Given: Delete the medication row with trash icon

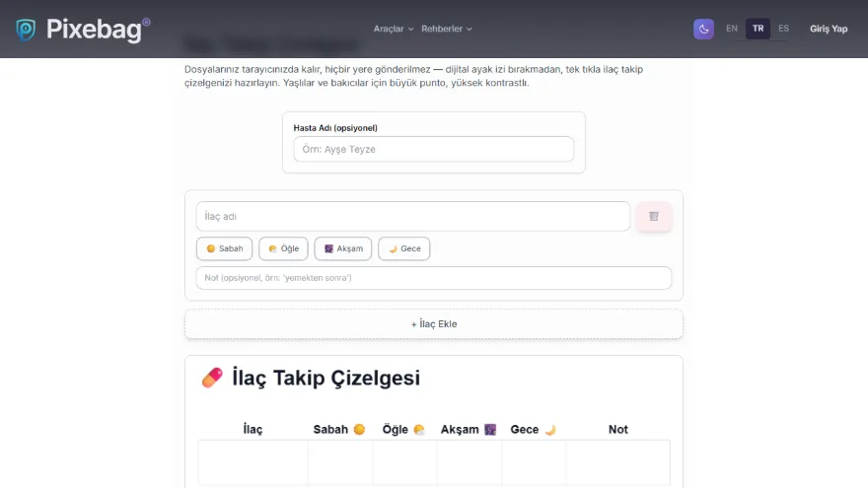Looking at the screenshot, I should 654,216.
